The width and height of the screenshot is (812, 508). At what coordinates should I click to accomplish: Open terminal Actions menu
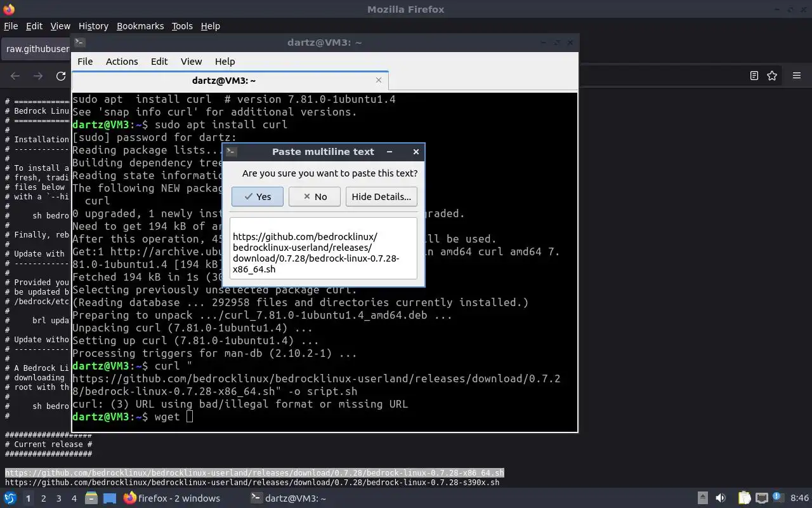[122, 62]
